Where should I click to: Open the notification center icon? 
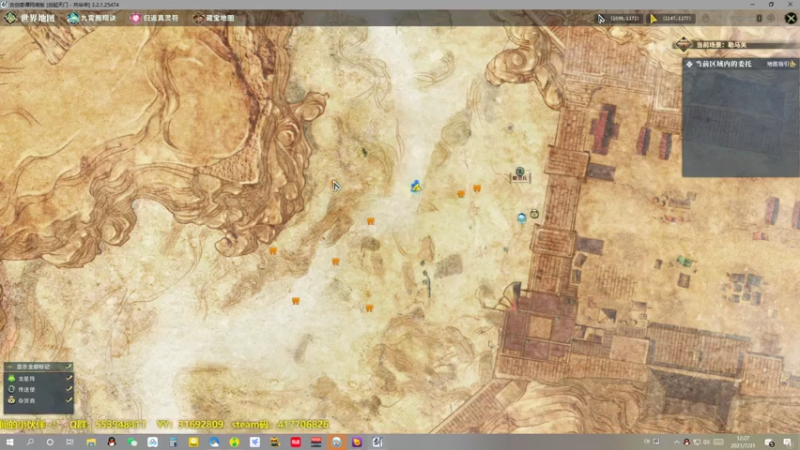click(x=788, y=442)
